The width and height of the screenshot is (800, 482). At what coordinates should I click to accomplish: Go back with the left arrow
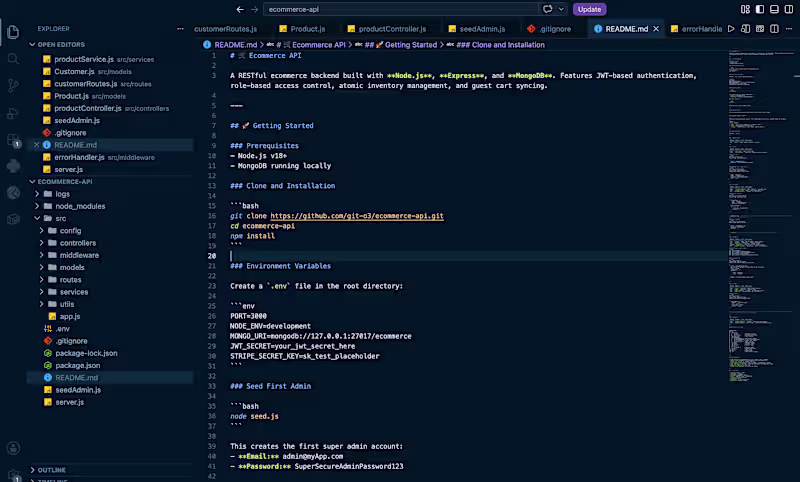point(240,9)
